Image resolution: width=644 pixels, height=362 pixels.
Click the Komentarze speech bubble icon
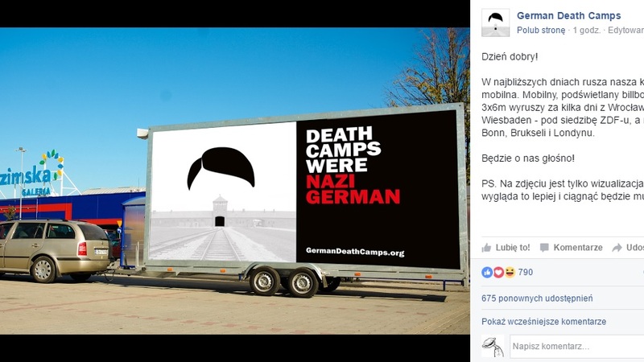544,248
